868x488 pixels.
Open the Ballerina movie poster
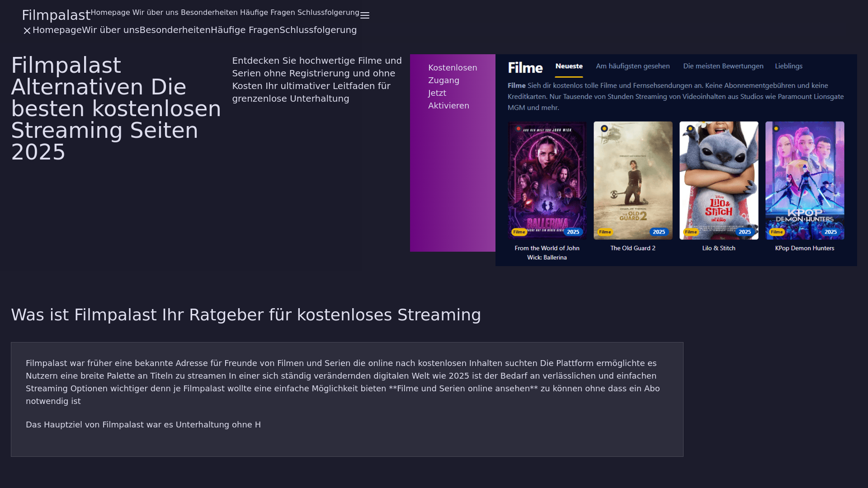(x=547, y=180)
